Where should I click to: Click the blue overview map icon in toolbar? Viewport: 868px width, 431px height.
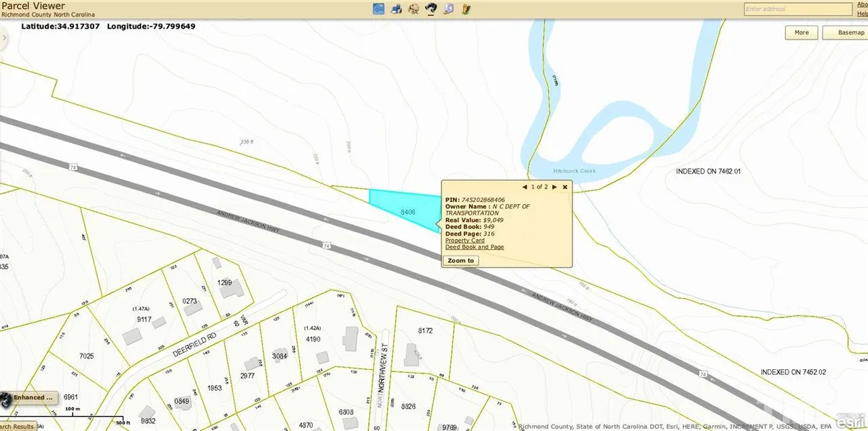point(378,9)
